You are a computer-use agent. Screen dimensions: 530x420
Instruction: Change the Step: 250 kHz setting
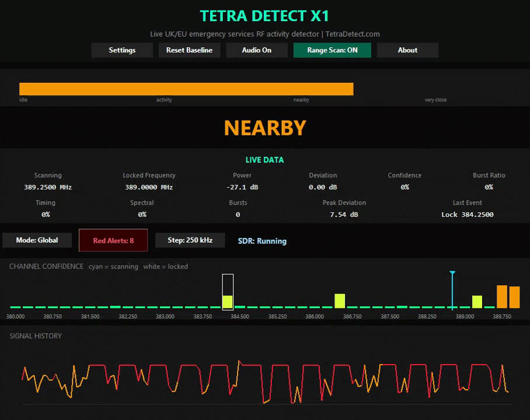coord(190,240)
